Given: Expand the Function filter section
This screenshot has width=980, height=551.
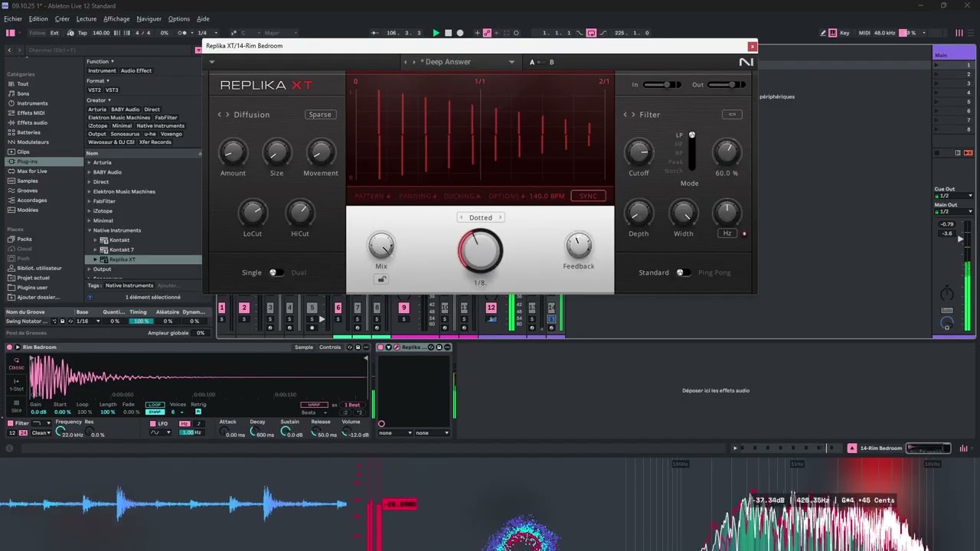Looking at the screenshot, I should coord(100,61).
